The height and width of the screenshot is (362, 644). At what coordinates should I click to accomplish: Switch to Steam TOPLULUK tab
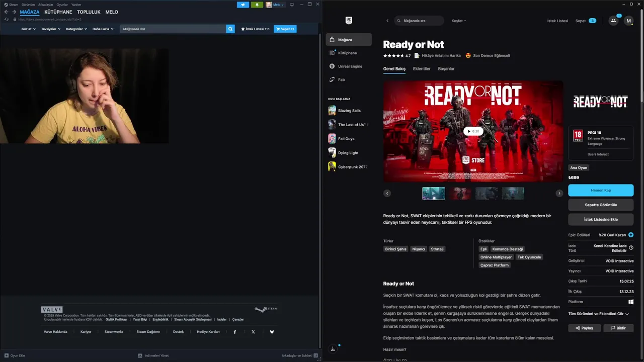click(89, 12)
